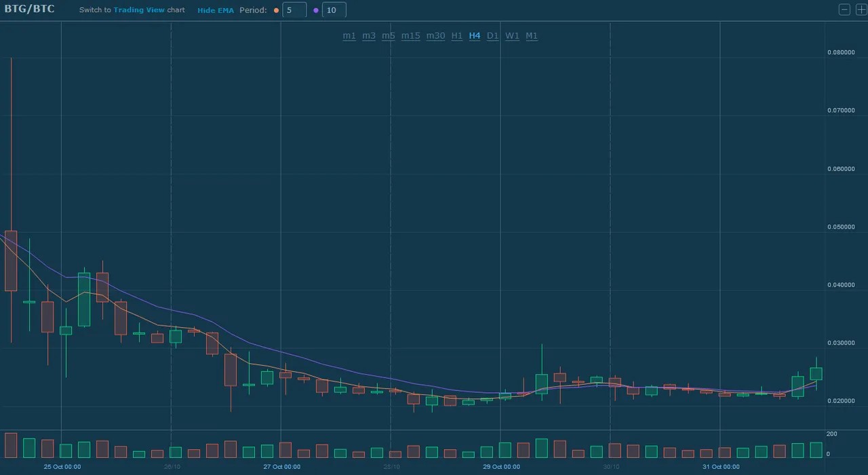The width and height of the screenshot is (868, 475).
Task: Select the m1 timeframe
Action: [x=349, y=36]
